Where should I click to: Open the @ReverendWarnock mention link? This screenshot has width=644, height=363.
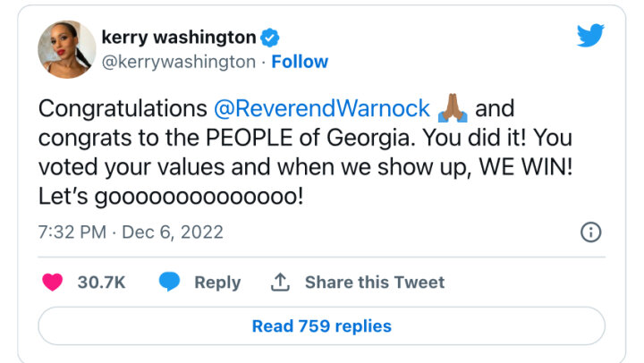coord(323,110)
